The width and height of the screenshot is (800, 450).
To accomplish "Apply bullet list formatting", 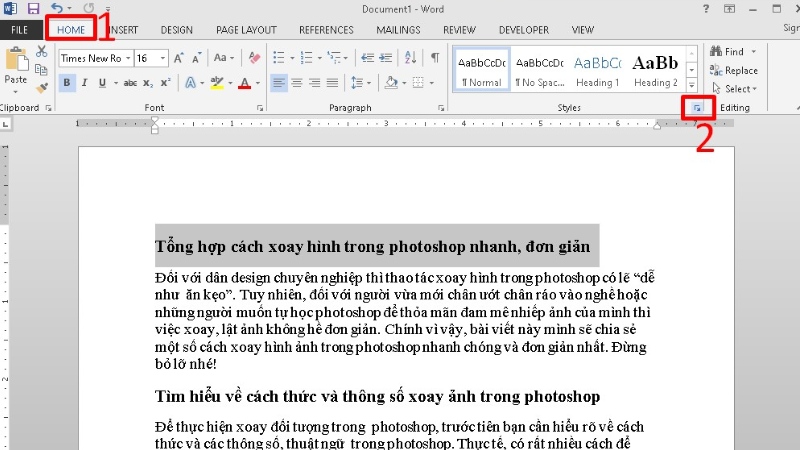I will 279,57.
